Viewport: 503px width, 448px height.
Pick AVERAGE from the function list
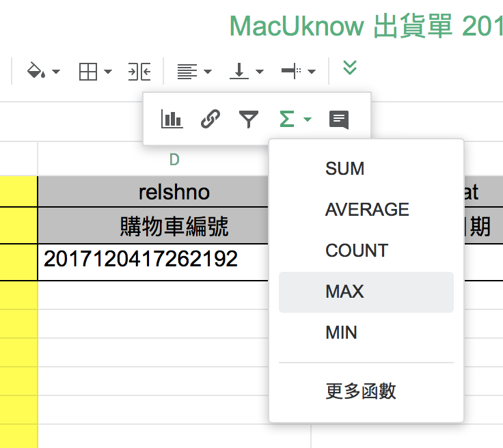tap(367, 210)
